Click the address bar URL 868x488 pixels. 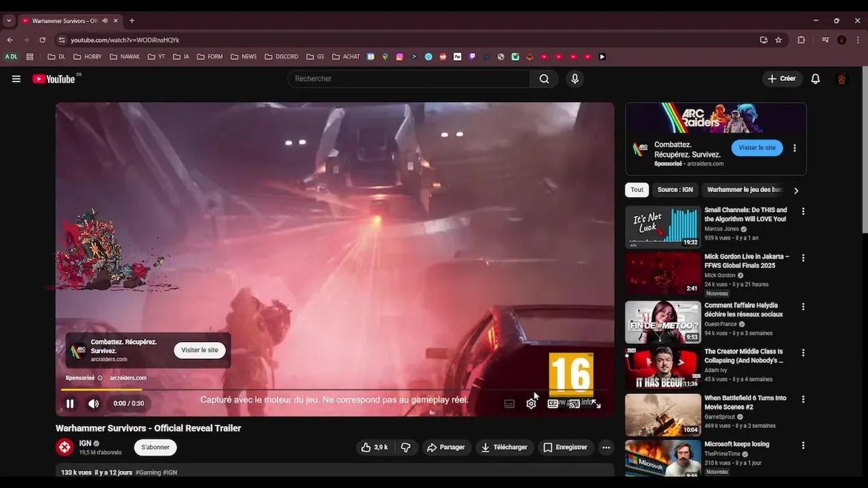(x=125, y=40)
